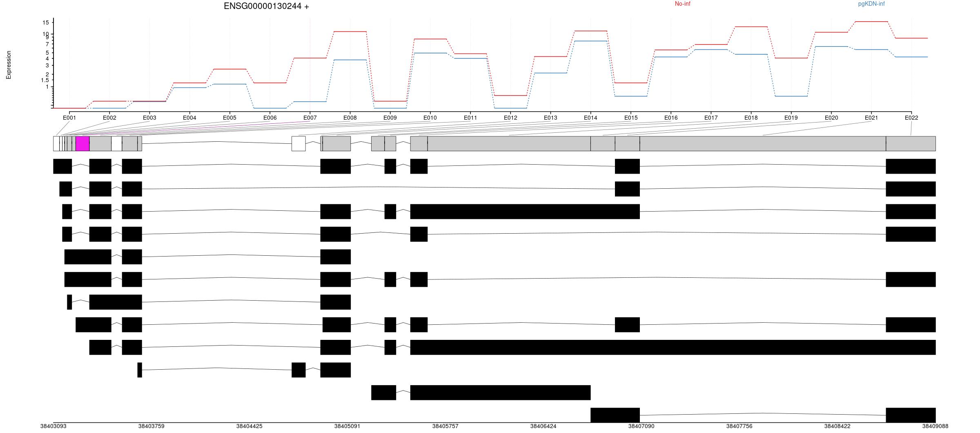Click the E014 exon label
Screen dimensions: 980x433
tap(590, 118)
